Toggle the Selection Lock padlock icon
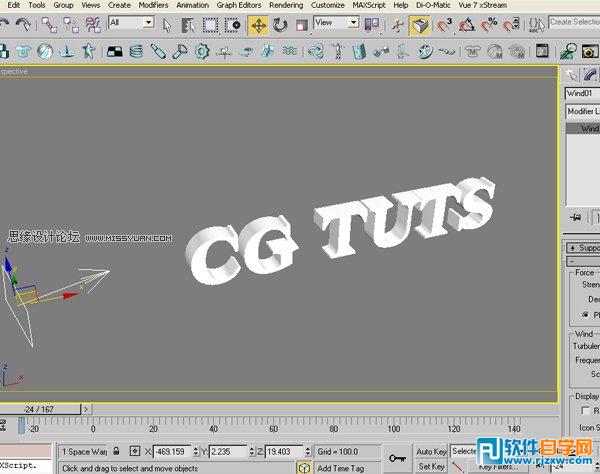Screen dimensions: 600x474 point(117,451)
